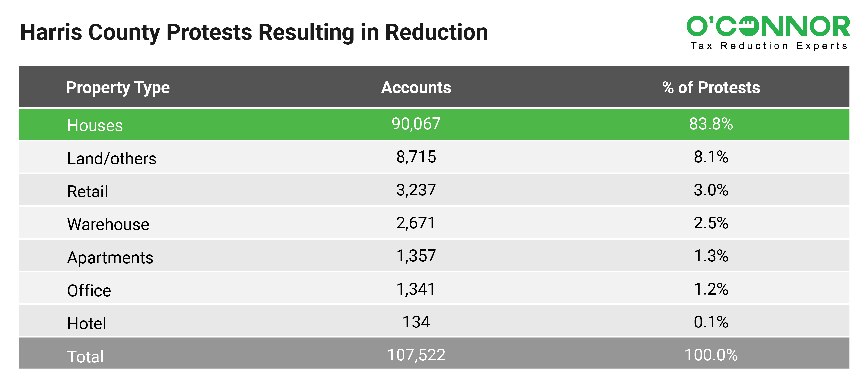This screenshot has height=382, width=868.
Task: Click the % of Protests column header
Action: [711, 87]
